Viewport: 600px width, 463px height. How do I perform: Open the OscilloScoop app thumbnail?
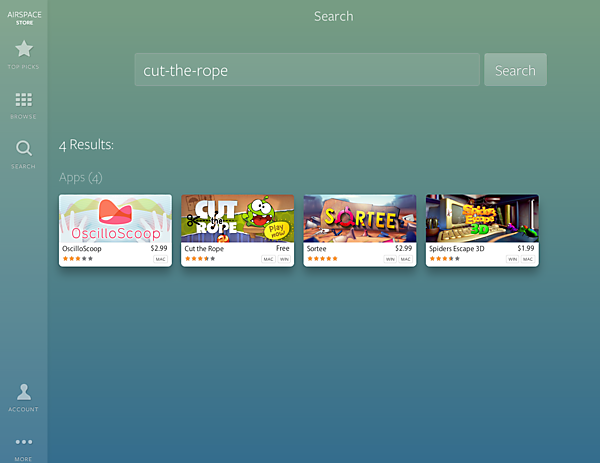[x=115, y=218]
